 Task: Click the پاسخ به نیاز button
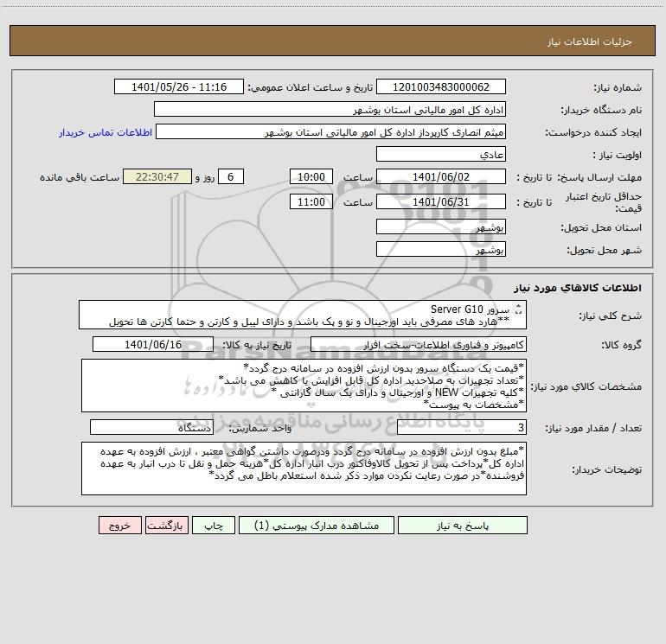[x=462, y=526]
